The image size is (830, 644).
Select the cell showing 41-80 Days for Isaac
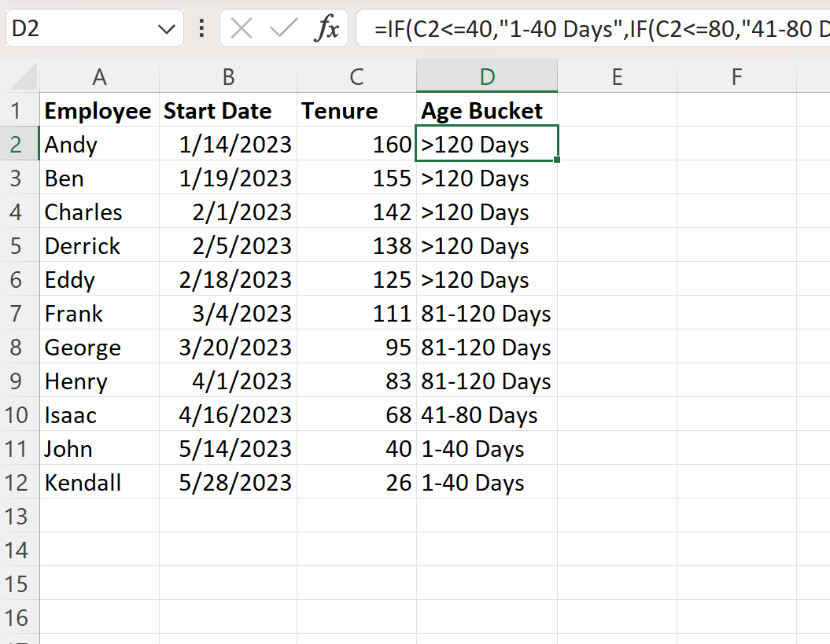click(x=486, y=414)
